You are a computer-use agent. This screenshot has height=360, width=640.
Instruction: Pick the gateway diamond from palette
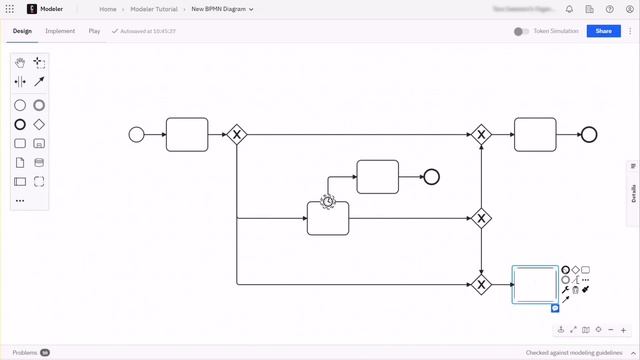pos(39,124)
